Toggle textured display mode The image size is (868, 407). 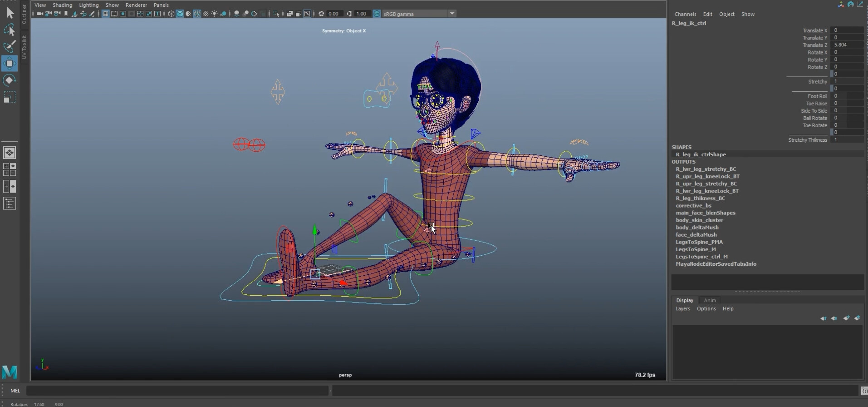coord(206,14)
